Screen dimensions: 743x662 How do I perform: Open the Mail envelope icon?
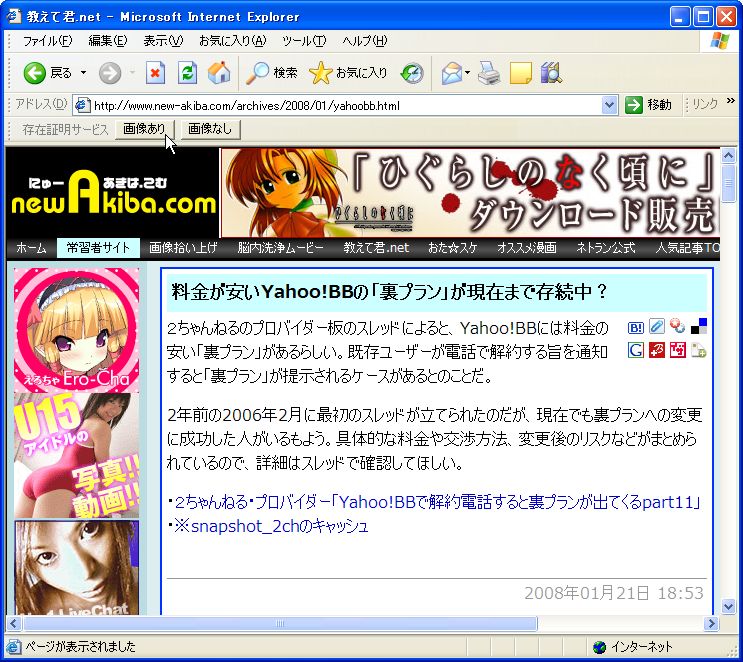pyautogui.click(x=452, y=73)
